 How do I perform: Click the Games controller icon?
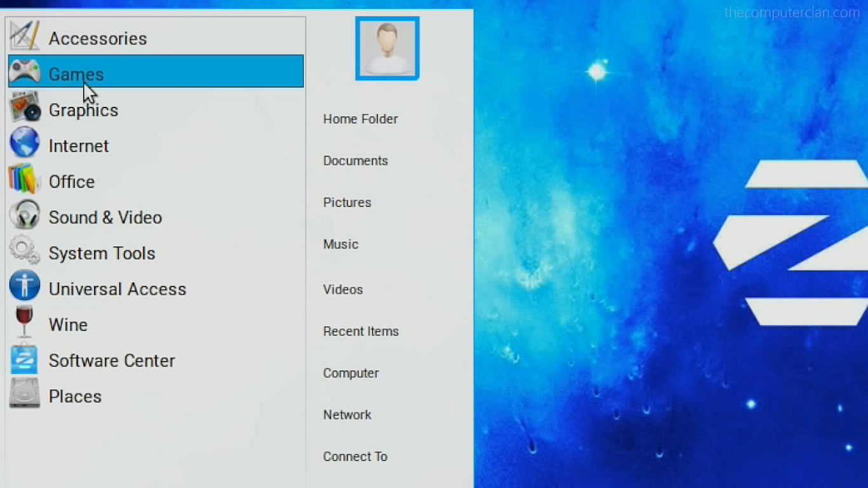click(x=25, y=72)
